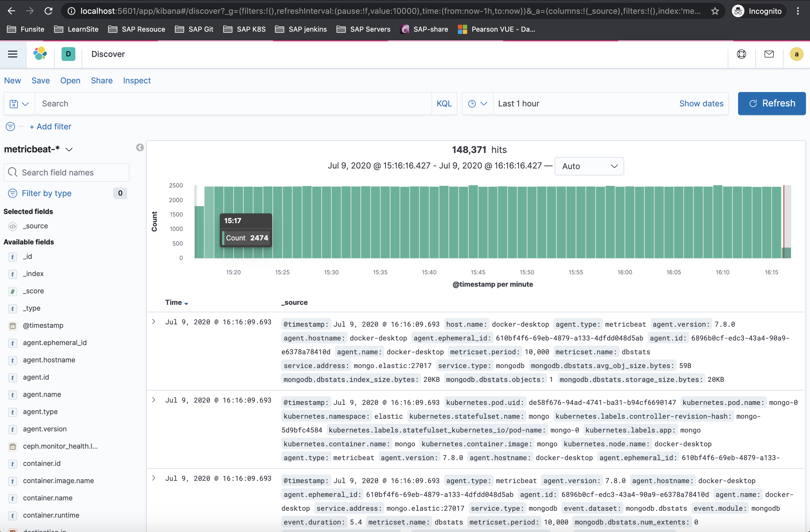Click Inspect in the Discover menu

pyautogui.click(x=137, y=81)
